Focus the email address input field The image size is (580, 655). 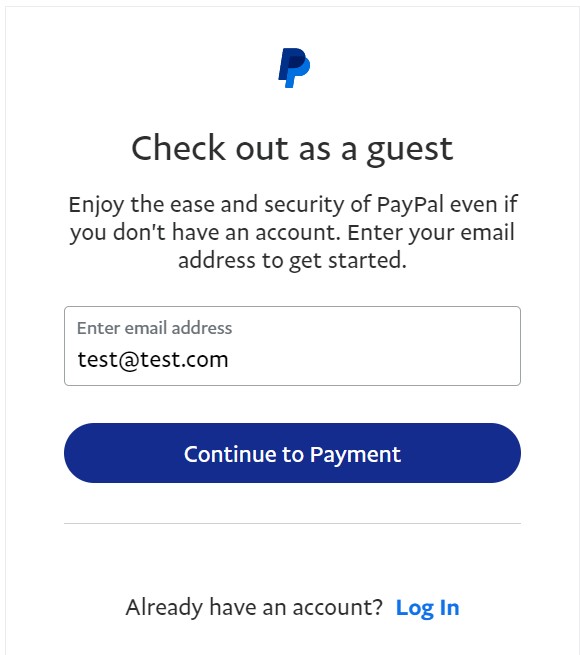(x=292, y=346)
